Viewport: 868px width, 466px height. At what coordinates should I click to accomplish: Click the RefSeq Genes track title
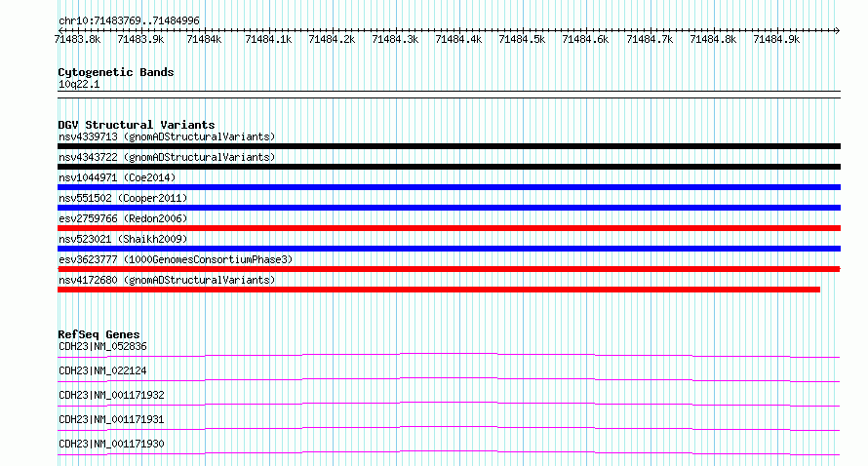pos(99,334)
